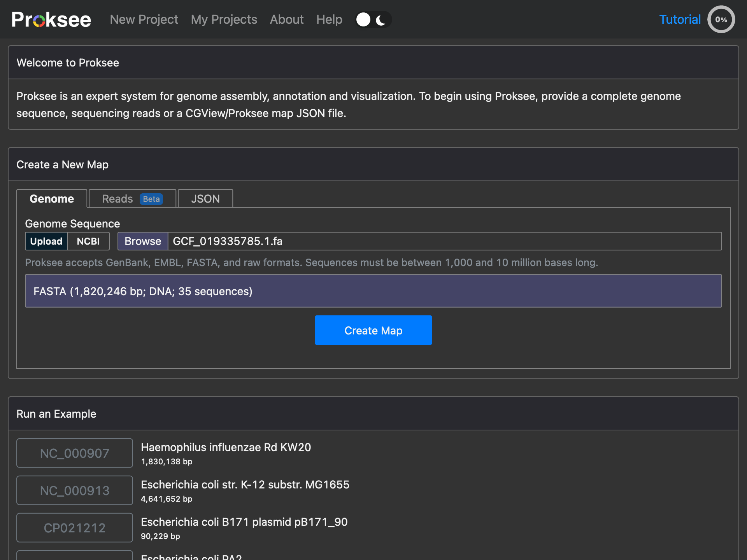747x560 pixels.
Task: Click the crescent moon dark mode icon
Action: click(x=381, y=20)
